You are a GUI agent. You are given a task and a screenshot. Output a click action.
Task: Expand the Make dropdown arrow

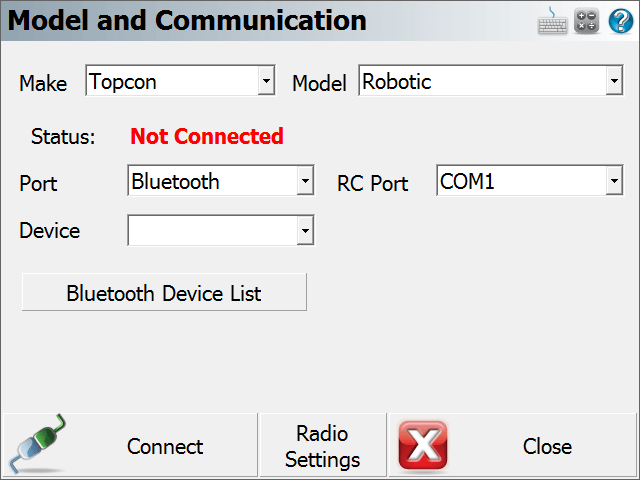tap(266, 80)
